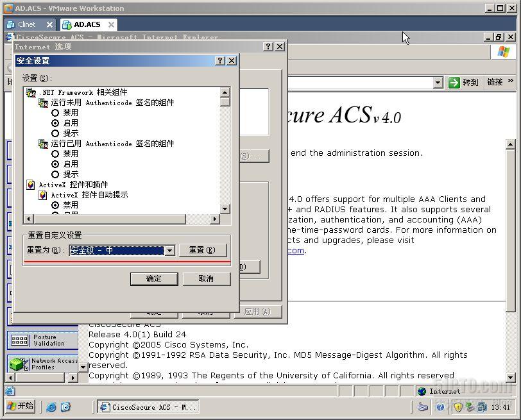Click 运行未用 Authenticode 签名的组件 icon
521x420 pixels.
43,103
